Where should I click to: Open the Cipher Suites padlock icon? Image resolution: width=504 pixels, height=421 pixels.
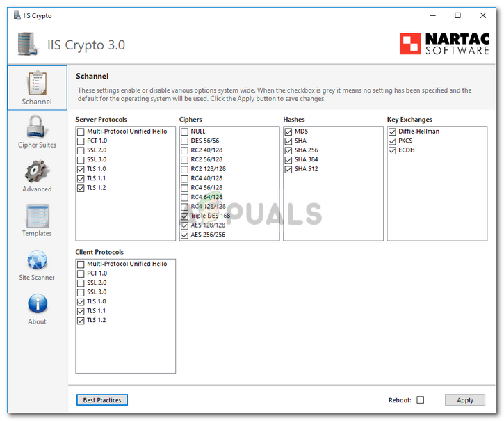37,127
